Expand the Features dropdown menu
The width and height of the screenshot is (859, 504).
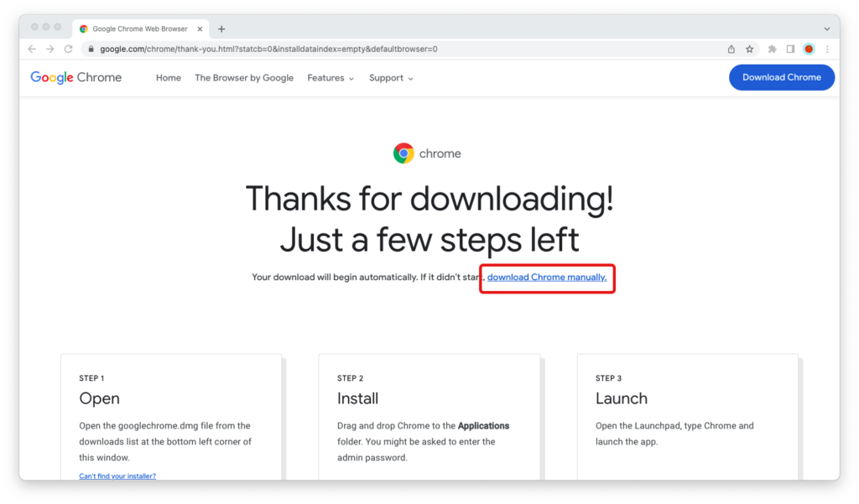tap(331, 78)
